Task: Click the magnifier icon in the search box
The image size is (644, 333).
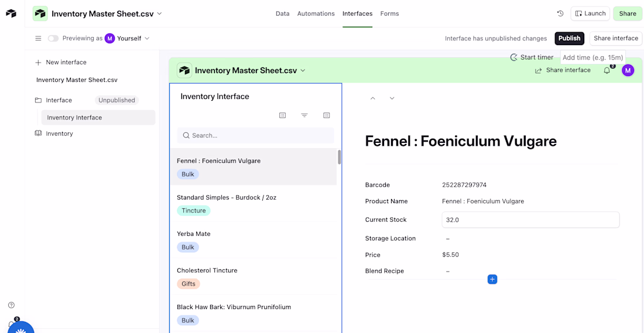Action: tap(186, 135)
